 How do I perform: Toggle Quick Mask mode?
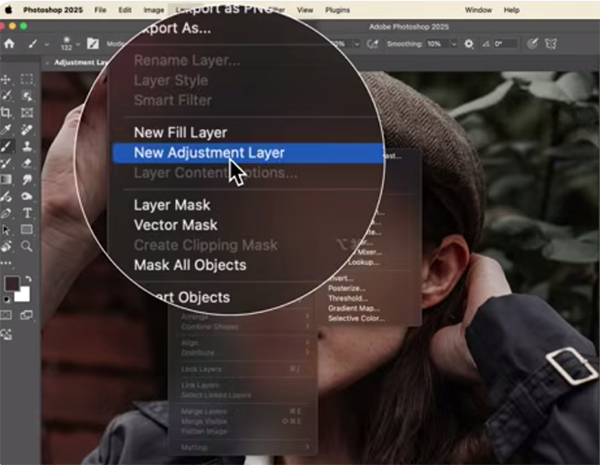(6, 315)
